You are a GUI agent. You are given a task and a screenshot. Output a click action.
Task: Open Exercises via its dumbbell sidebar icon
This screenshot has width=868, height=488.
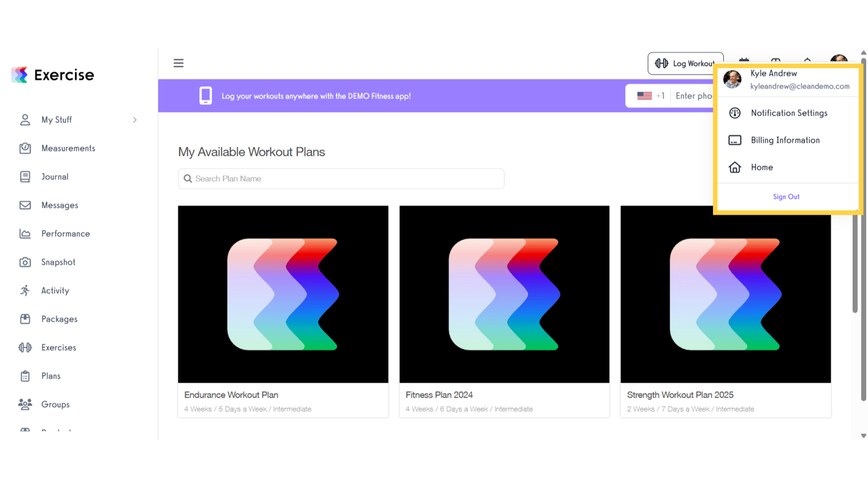(x=25, y=348)
